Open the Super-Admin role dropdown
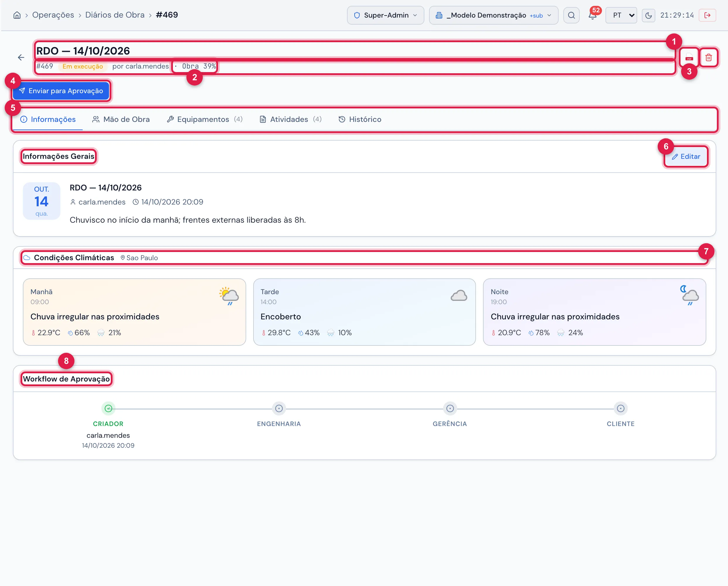728x586 pixels. tap(385, 15)
